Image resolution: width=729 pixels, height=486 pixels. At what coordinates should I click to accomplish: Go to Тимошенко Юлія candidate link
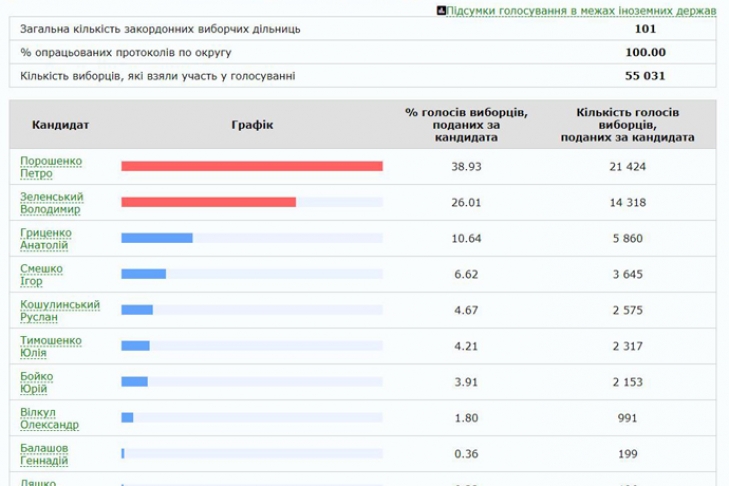point(51,347)
